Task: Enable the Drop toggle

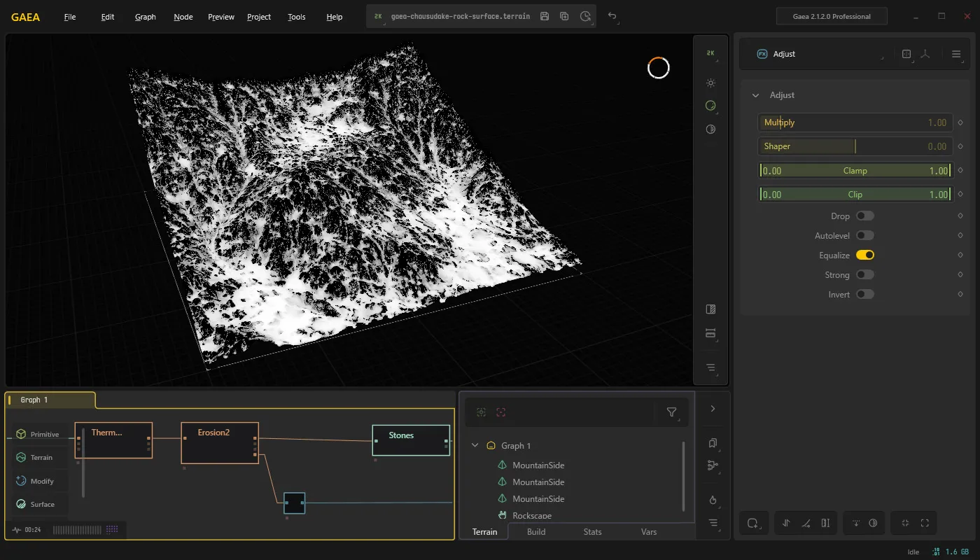Action: tap(865, 216)
